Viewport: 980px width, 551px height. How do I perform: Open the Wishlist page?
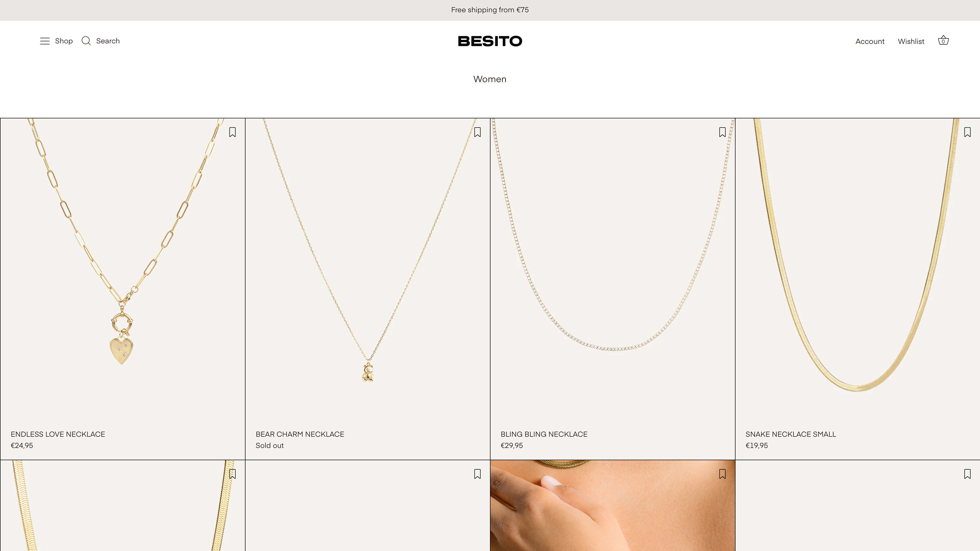(911, 41)
